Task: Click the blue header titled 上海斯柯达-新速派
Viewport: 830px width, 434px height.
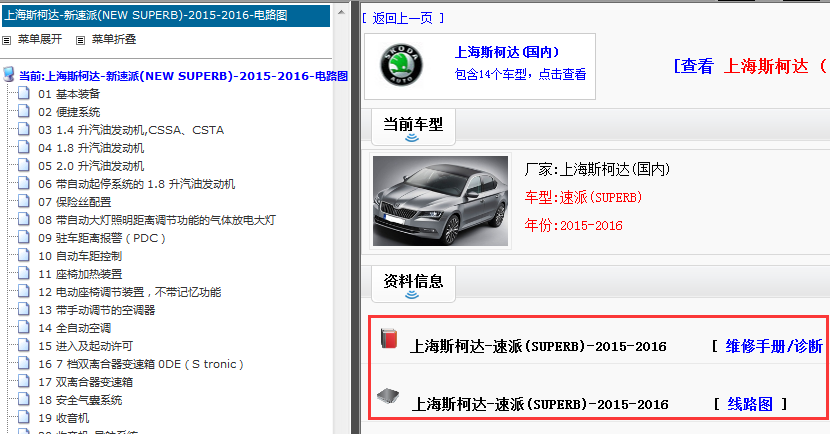Action: 166,16
